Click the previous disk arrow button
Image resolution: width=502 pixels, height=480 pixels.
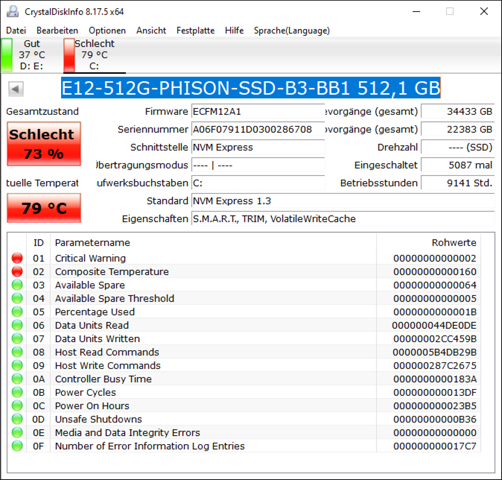(x=16, y=89)
